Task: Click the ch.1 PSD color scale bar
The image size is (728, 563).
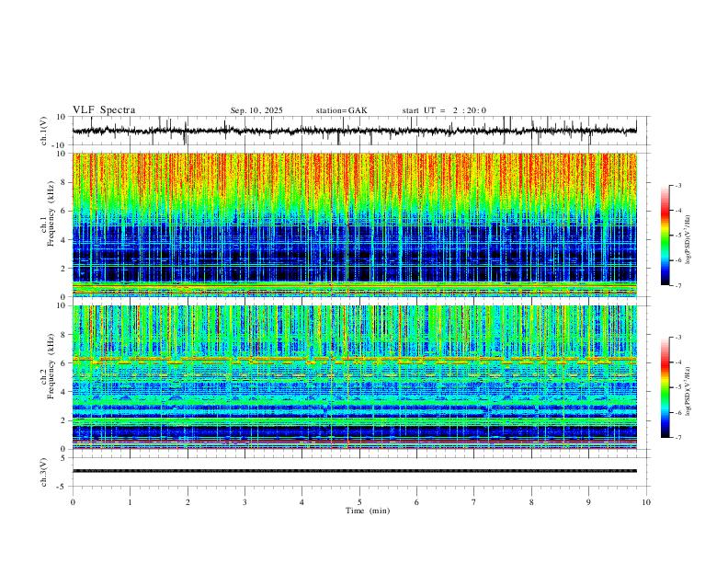Action: [x=665, y=236]
